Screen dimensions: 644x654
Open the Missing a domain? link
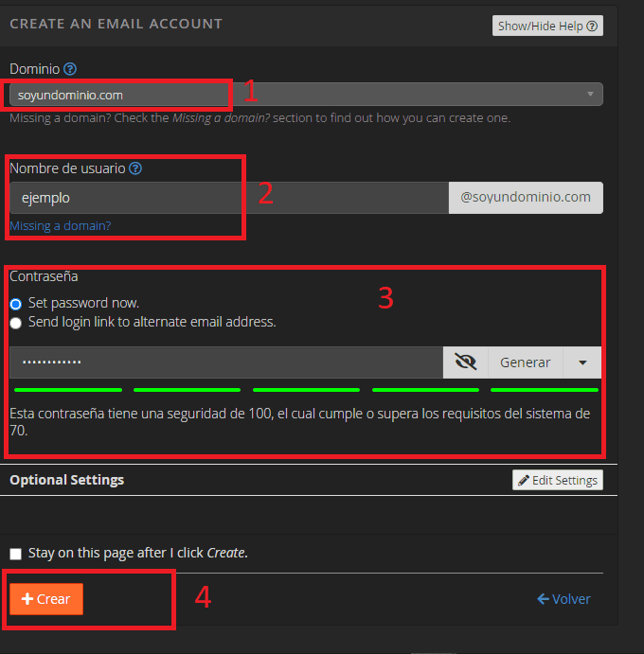[61, 225]
